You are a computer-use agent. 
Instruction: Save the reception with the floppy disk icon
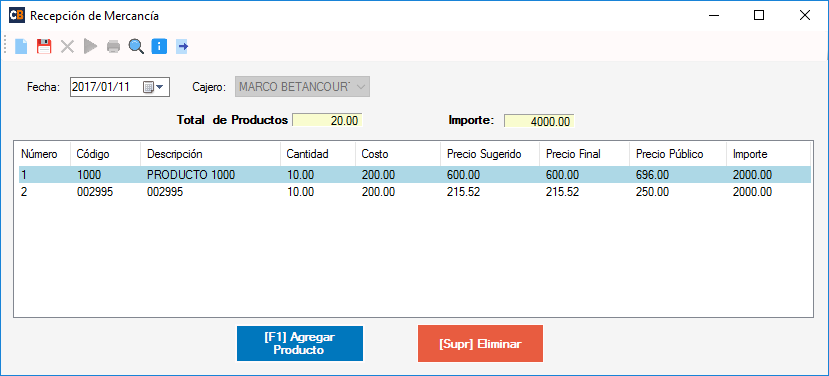click(x=44, y=47)
